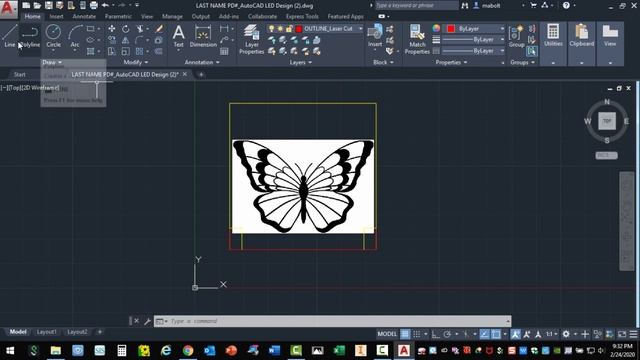Click the Group tool
640x360 pixels.
516,36
